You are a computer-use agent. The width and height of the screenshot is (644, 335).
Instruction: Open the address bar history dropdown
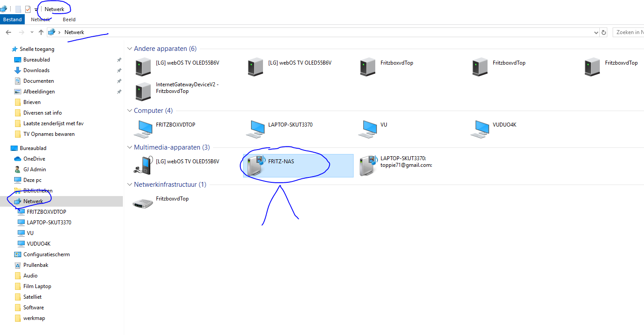point(596,32)
